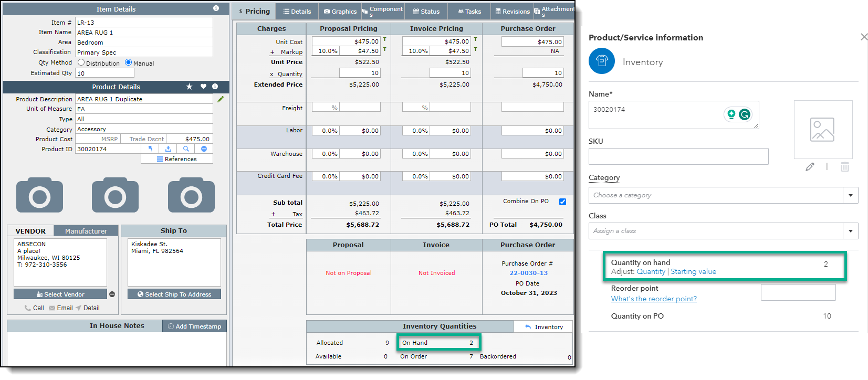Click the third camera image placeholder
The width and height of the screenshot is (868, 380).
(191, 195)
